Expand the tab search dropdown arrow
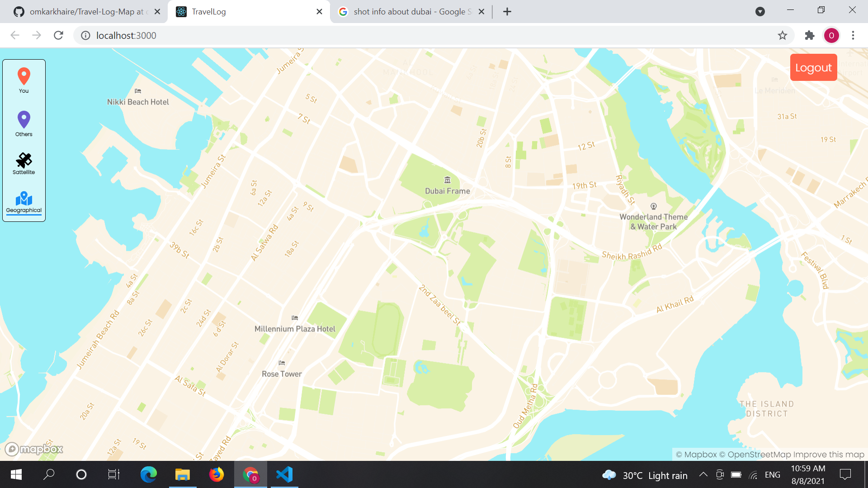 [x=760, y=12]
